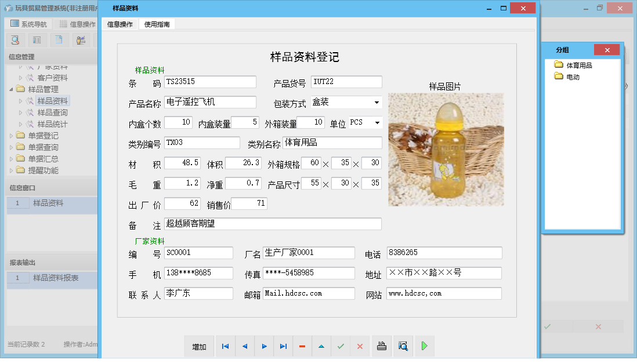Open the data preview magnifier icon at bottom
This screenshot has width=637, height=364.
click(402, 346)
